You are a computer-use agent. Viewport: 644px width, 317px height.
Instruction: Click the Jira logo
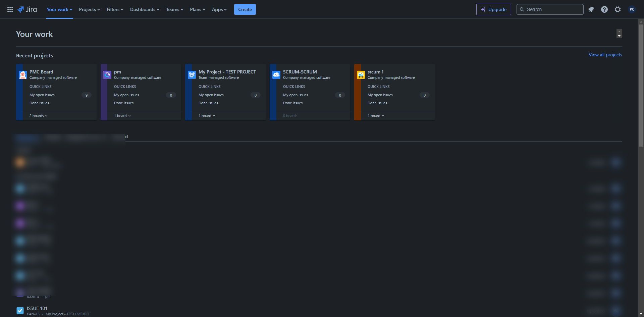point(27,9)
